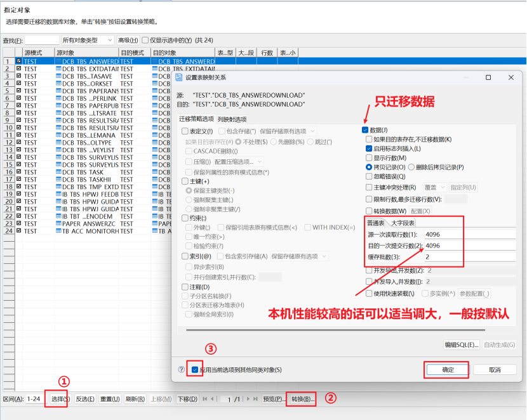Select 拷贝记录(O) radio button
Image resolution: width=527 pixels, height=420 pixels.
pyautogui.click(x=369, y=167)
